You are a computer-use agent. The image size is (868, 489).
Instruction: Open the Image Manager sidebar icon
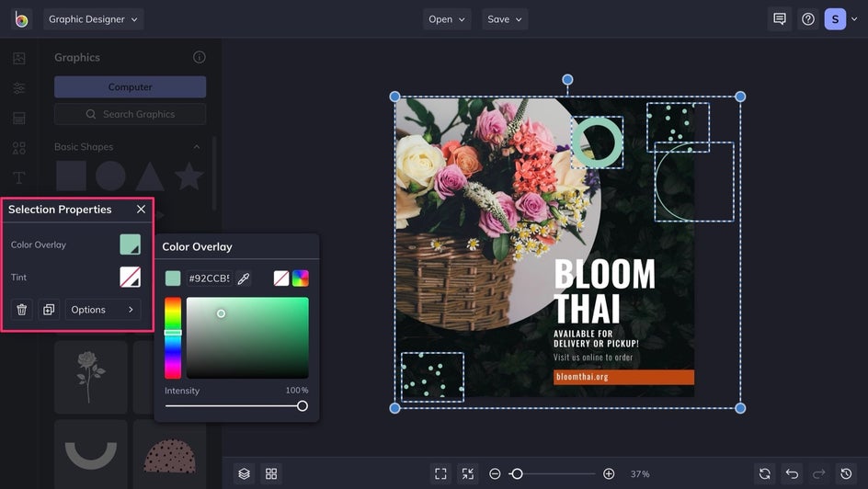(x=18, y=58)
